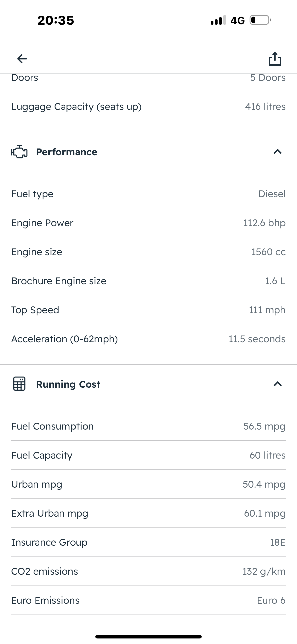Tap the Running Cost calculator icon

point(19,384)
